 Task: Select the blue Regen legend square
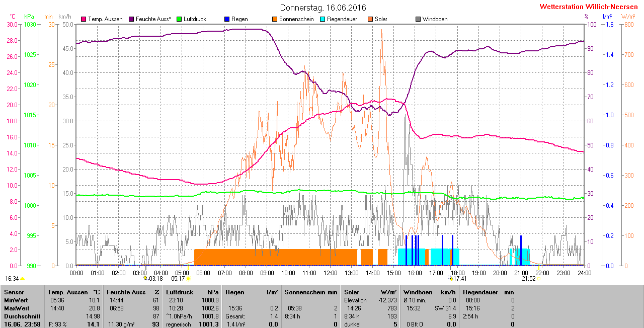pos(227,19)
